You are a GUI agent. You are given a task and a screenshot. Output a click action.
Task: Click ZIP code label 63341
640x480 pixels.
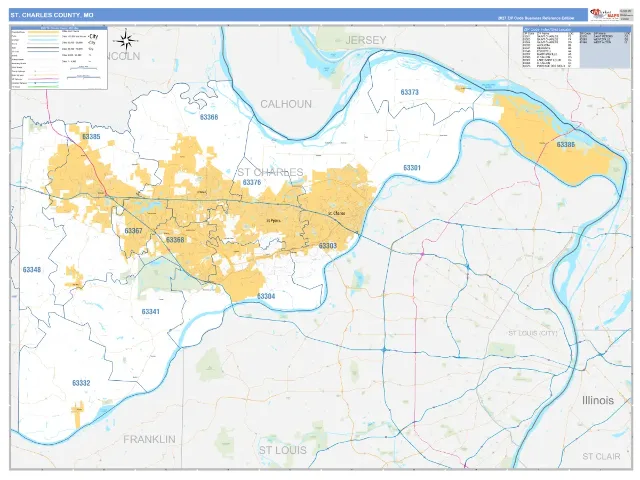click(x=151, y=312)
